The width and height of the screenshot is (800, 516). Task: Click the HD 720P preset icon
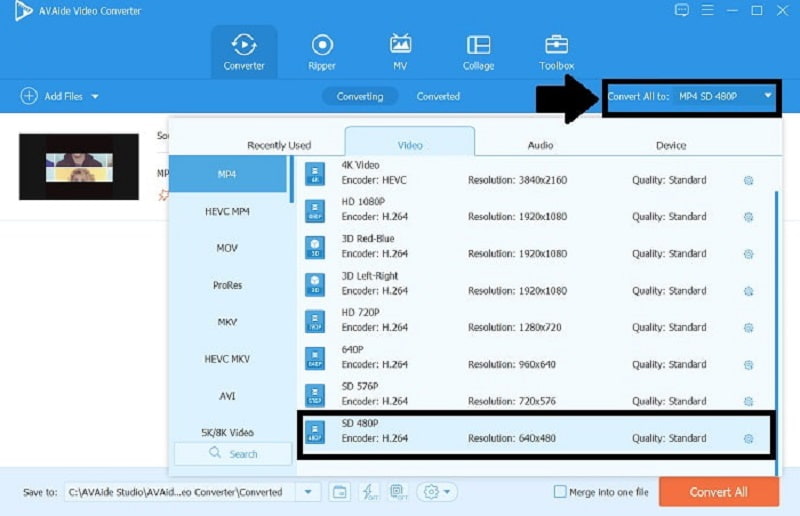point(315,321)
